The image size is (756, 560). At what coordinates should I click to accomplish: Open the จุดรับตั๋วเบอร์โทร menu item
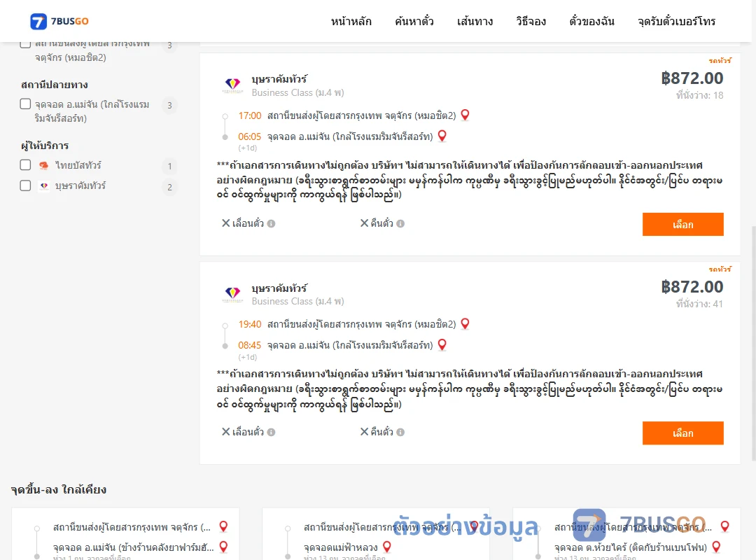[x=676, y=21]
